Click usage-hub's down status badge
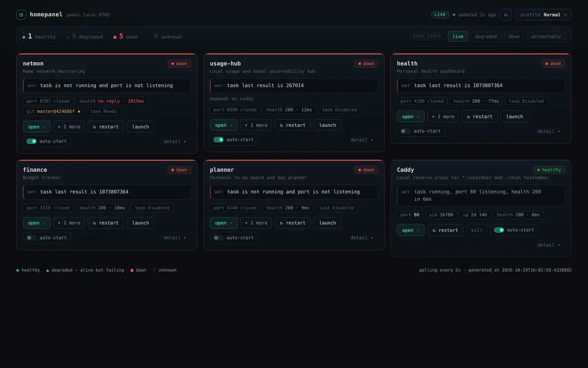The height and width of the screenshot is (368, 588). tap(366, 63)
